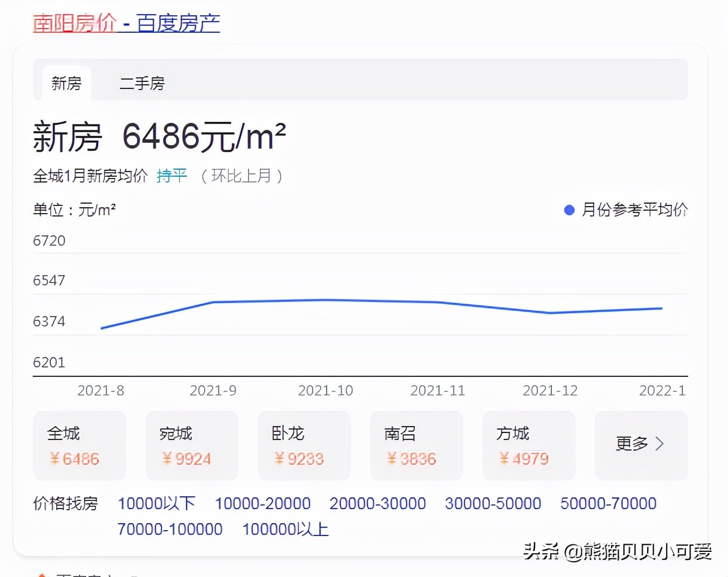728x577 pixels.
Task: Open the 10000以下 price filter
Action: (157, 503)
